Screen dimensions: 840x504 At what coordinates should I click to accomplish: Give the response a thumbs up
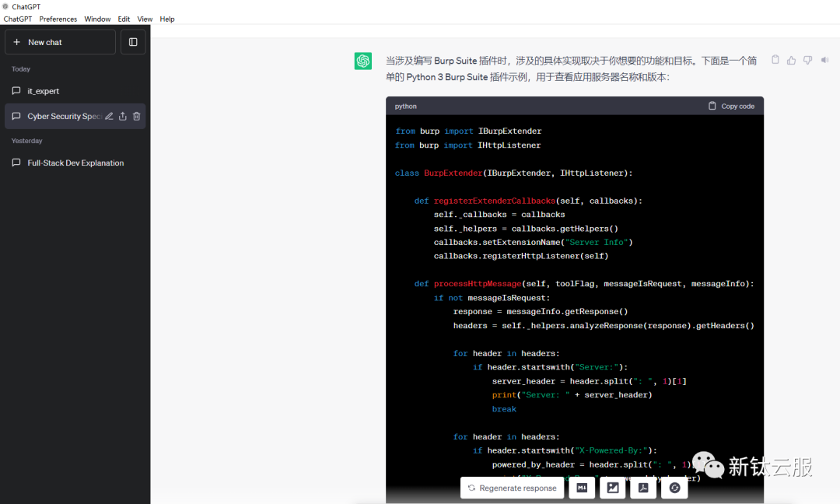coord(792,60)
